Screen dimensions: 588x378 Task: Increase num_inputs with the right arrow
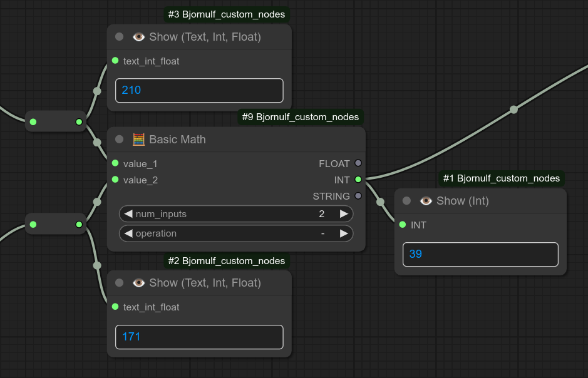coord(344,214)
